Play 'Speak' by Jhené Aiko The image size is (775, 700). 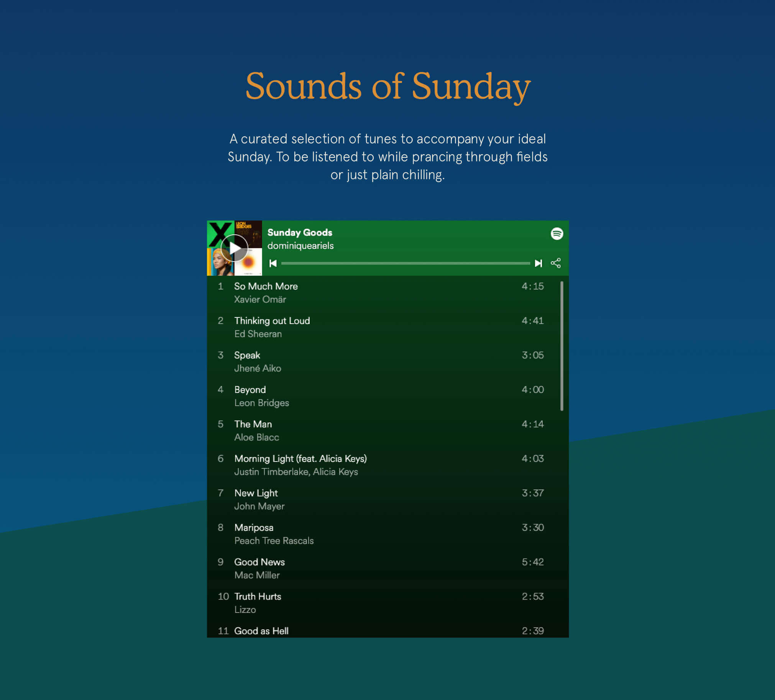[x=247, y=355]
